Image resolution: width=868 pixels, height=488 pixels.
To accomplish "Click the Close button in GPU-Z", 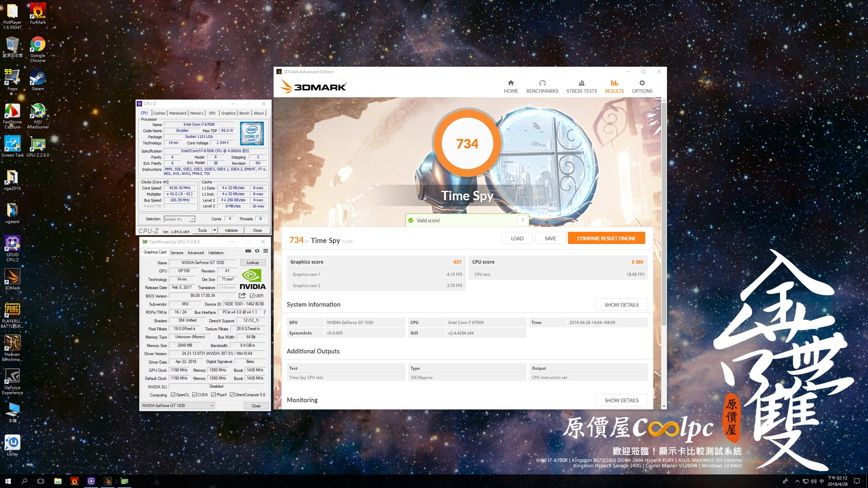I will tap(256, 406).
